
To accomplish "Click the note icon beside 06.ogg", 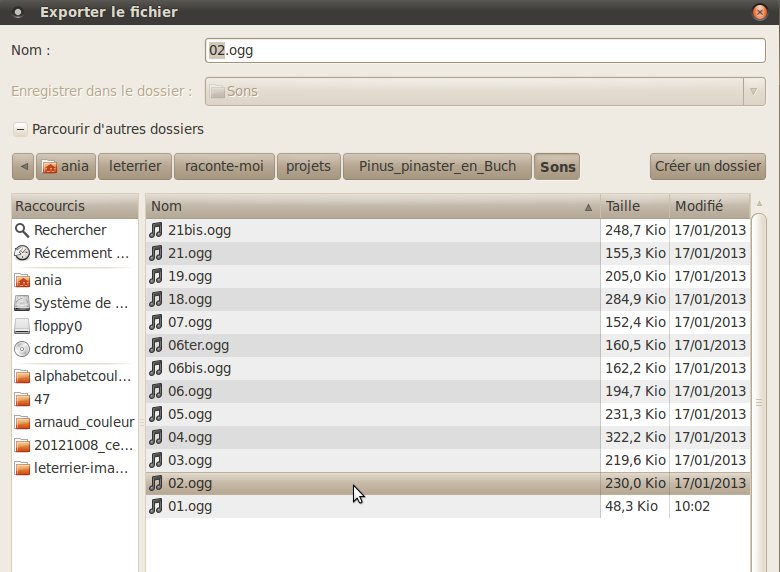I will coord(156,391).
